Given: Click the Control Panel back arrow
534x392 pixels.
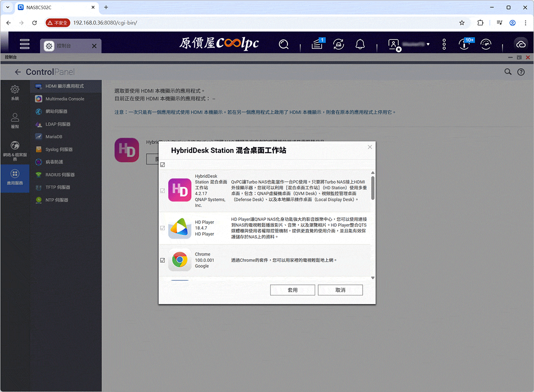Looking at the screenshot, I should tap(18, 72).
